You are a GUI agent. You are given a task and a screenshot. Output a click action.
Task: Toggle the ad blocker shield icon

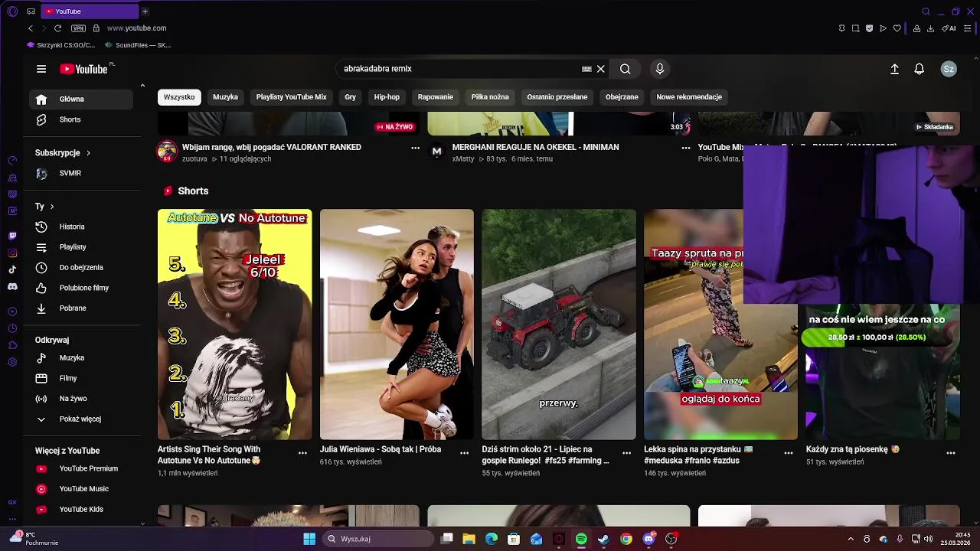tap(869, 28)
